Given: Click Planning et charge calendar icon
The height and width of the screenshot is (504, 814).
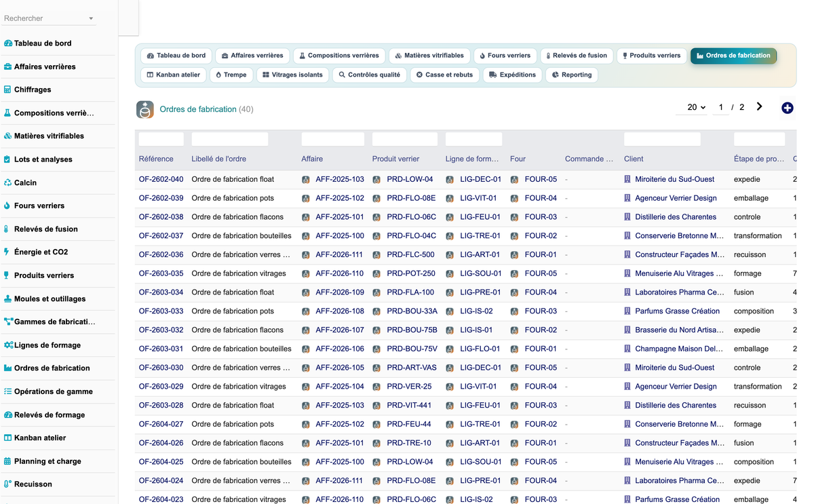Looking at the screenshot, I should (7, 461).
